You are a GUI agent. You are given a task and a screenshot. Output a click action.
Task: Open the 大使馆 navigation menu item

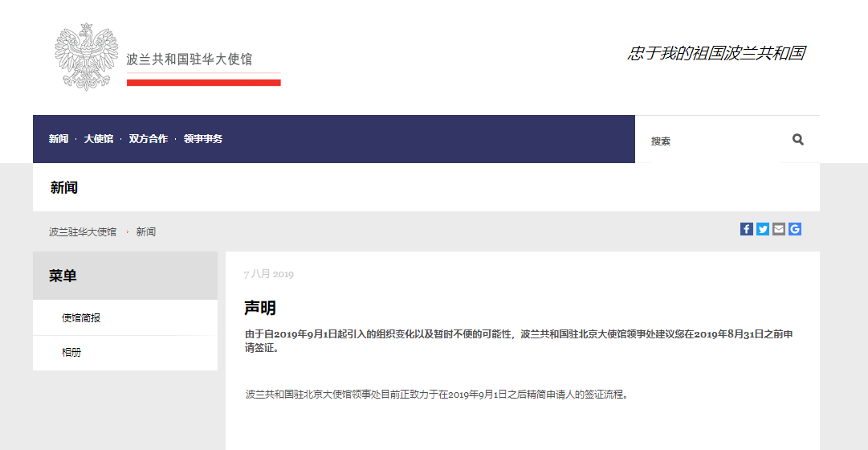tap(99, 139)
